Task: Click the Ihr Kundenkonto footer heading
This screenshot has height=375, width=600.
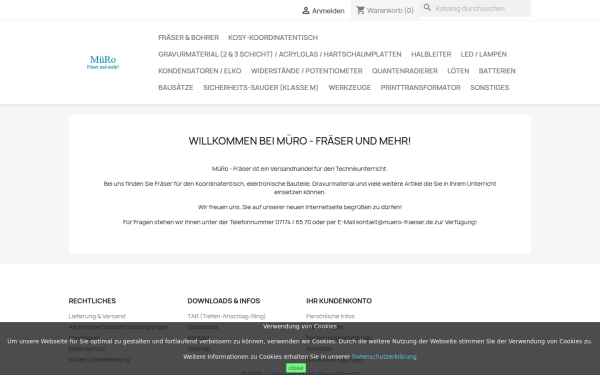Action: pyautogui.click(x=339, y=301)
